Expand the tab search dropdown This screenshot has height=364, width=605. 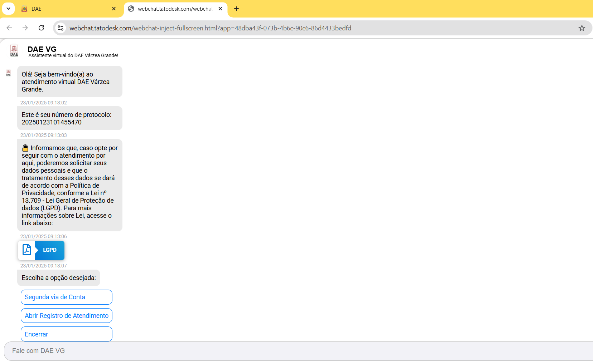[8, 9]
